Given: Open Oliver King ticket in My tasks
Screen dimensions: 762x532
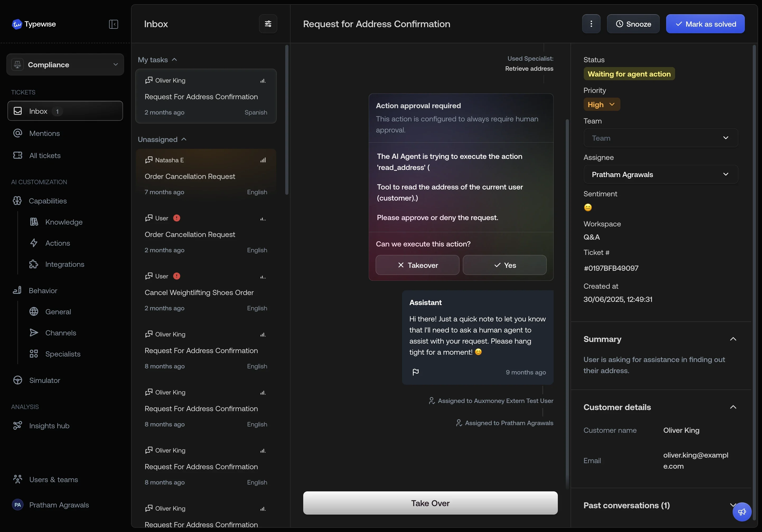Looking at the screenshot, I should [206, 96].
